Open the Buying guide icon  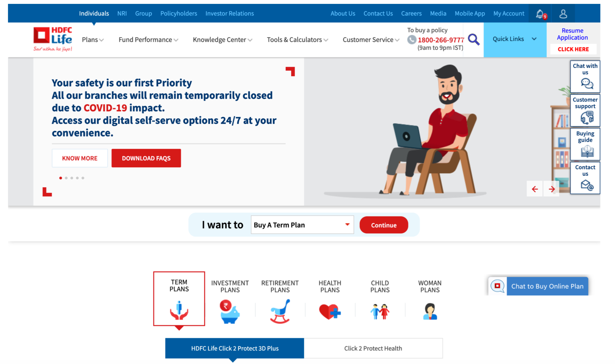[587, 151]
